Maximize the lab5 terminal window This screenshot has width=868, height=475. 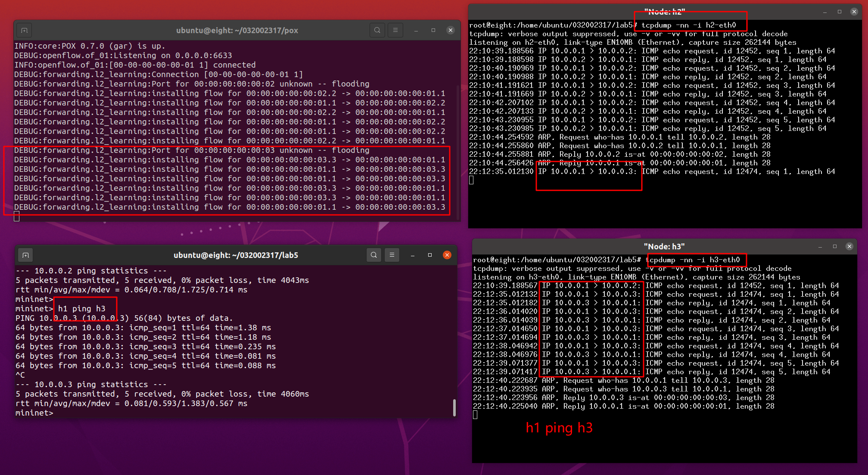pyautogui.click(x=429, y=255)
